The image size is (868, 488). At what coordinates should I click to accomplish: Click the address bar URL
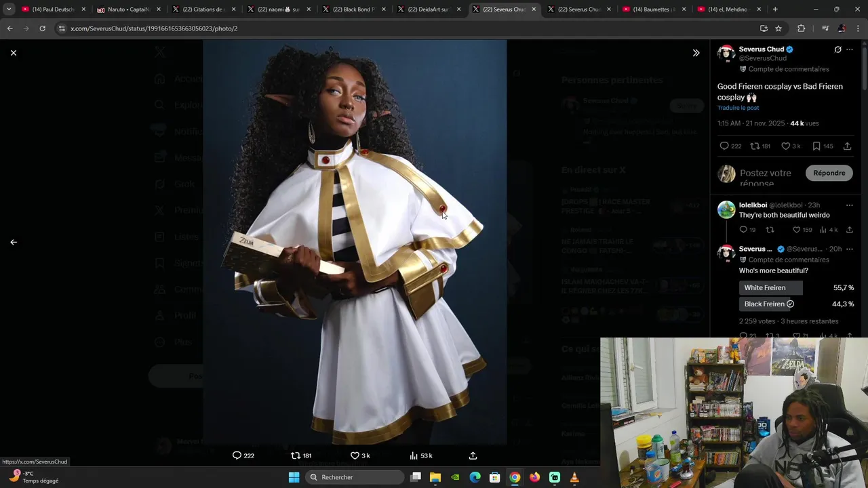[x=154, y=28]
